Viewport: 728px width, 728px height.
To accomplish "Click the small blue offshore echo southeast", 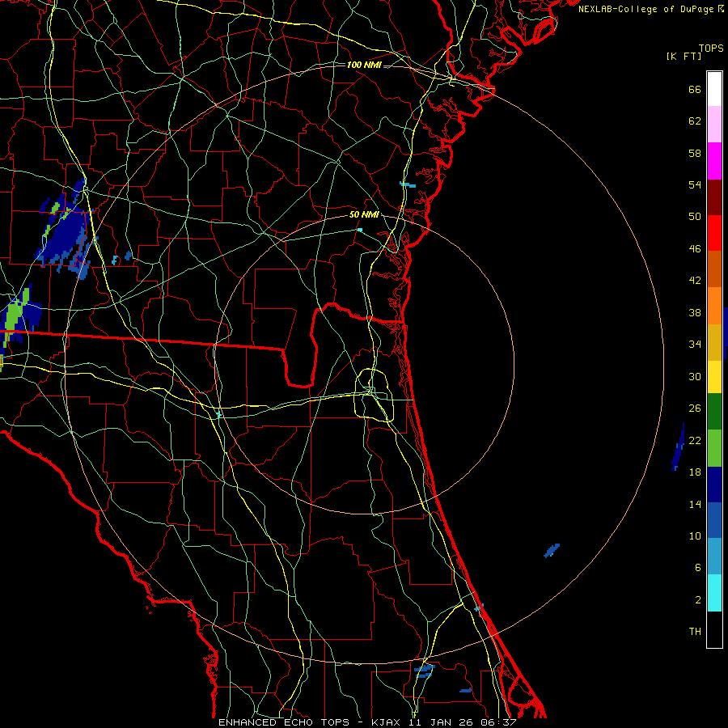I will point(552,550).
